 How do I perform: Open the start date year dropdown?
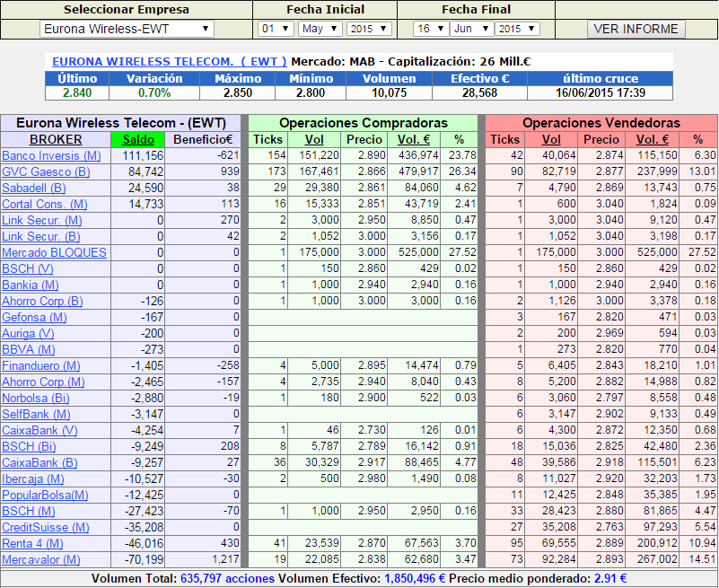368,29
